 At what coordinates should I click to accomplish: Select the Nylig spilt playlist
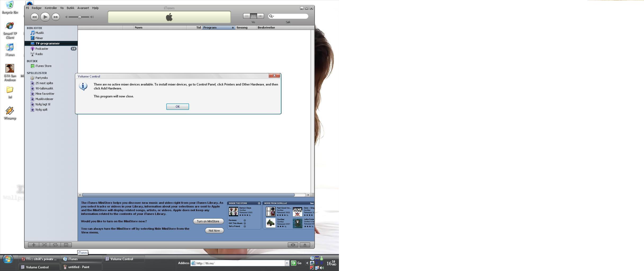(51, 110)
